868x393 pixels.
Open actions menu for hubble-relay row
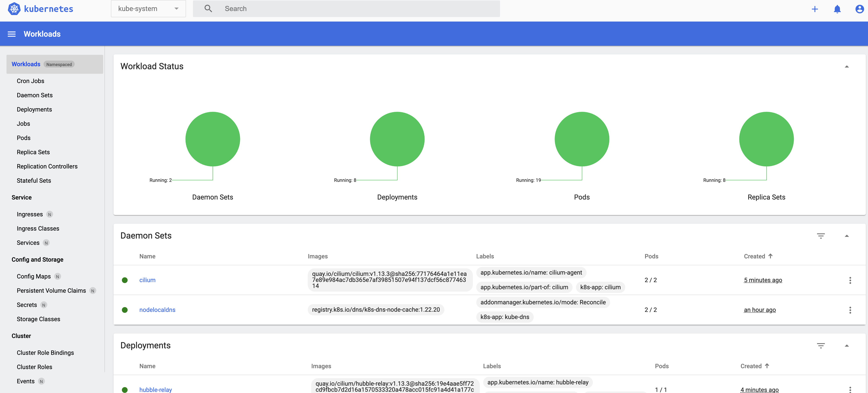coord(850,389)
